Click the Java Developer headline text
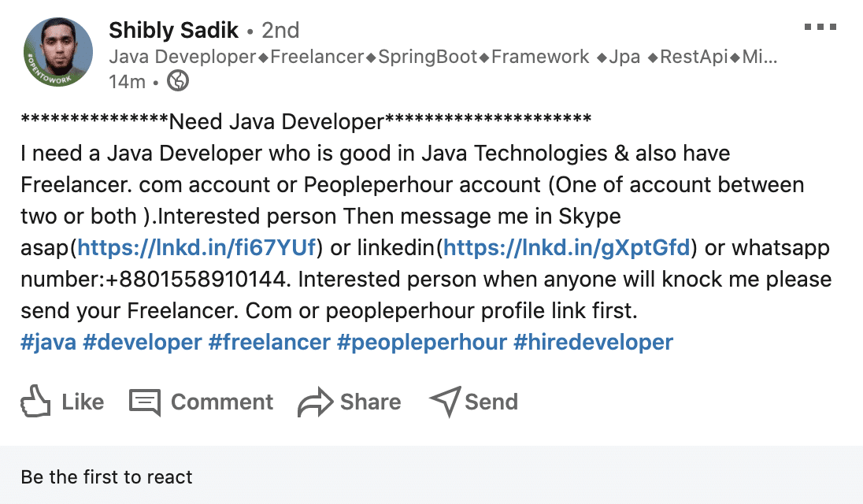The width and height of the screenshot is (863, 504). pyautogui.click(x=354, y=57)
